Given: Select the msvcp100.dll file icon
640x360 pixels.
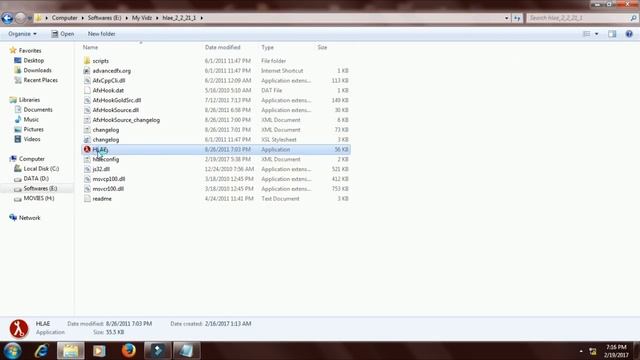Looking at the screenshot, I should coord(87,179).
